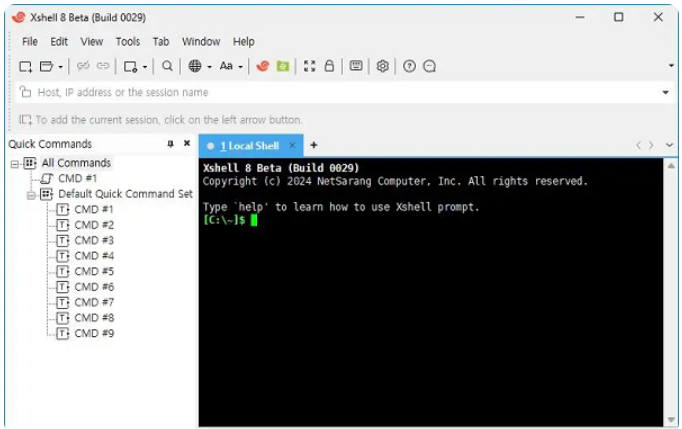The image size is (682, 429).
Task: Select CMD #7 in the command set
Action: [94, 302]
